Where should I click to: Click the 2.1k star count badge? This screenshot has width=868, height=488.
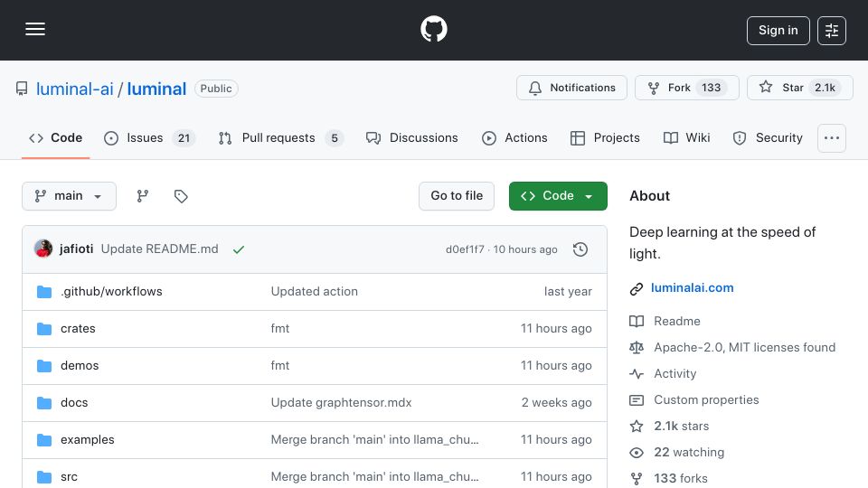825,88
